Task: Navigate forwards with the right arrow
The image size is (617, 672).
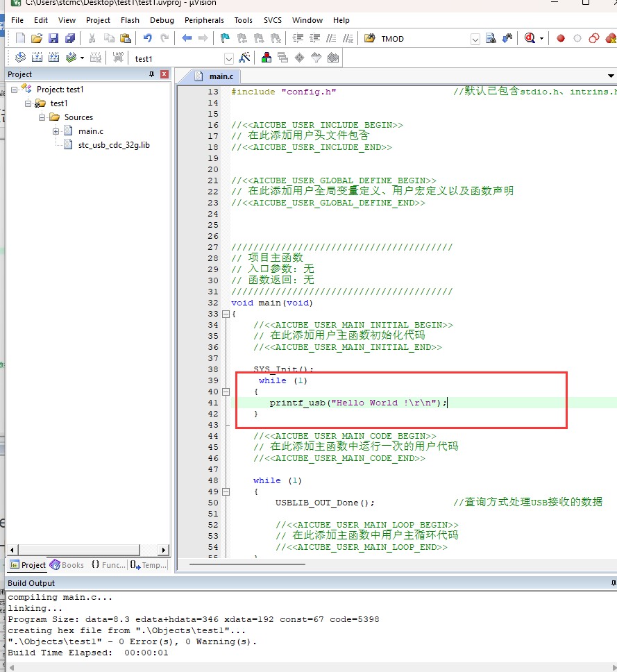Action: coord(203,39)
